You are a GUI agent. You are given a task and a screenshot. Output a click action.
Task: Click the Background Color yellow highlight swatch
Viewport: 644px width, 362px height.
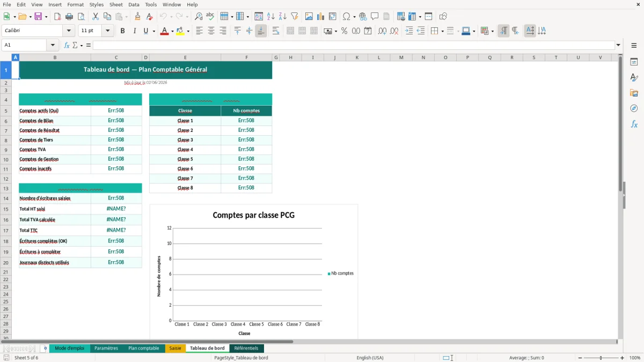click(x=181, y=31)
